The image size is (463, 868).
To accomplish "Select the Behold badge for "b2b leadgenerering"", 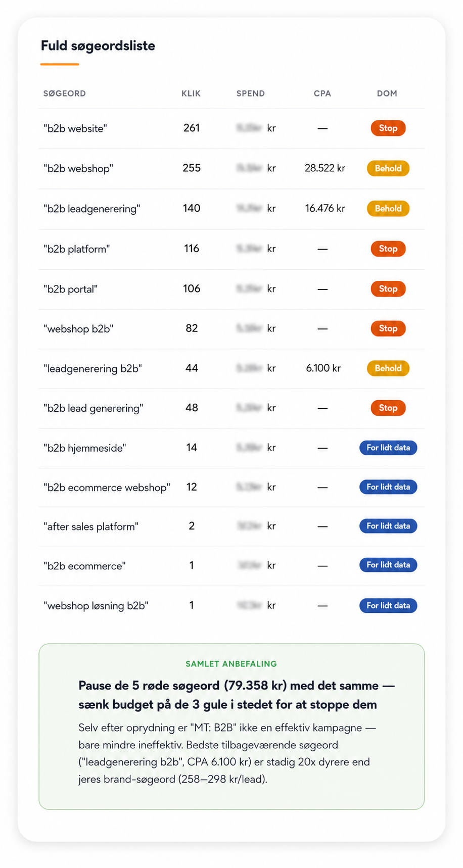I will [x=388, y=209].
